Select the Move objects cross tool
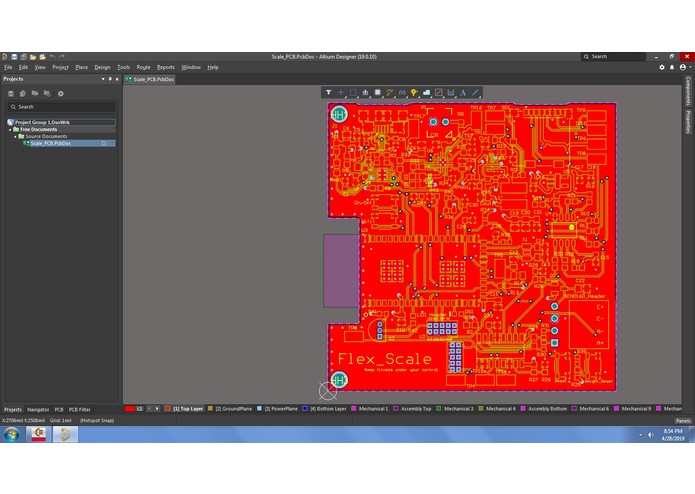The image size is (695, 494). coord(341,93)
